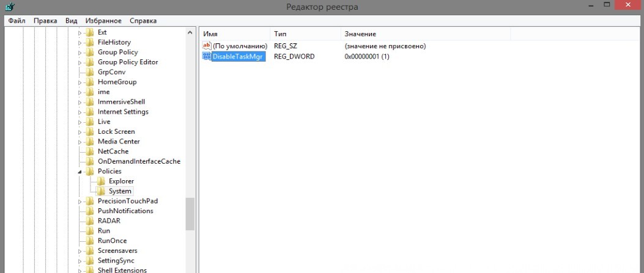Sort by the Имя column header
Image resolution: width=644 pixels, height=273 pixels.
click(235, 34)
